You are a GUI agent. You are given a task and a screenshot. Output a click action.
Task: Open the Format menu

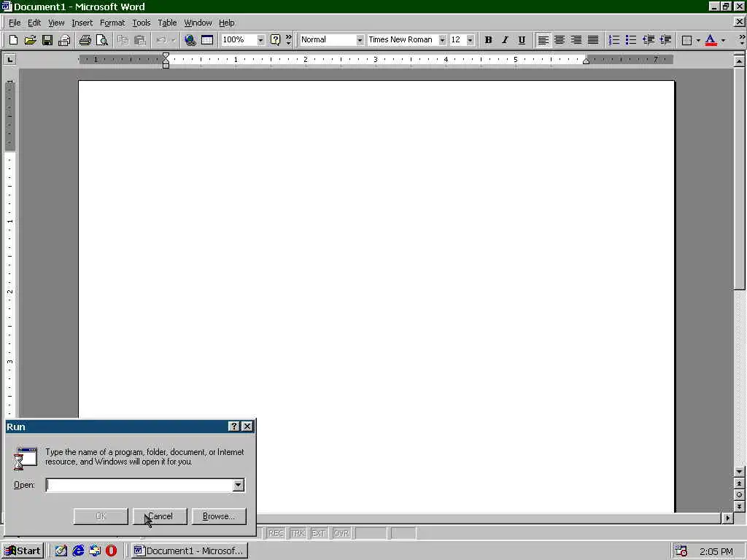coord(112,23)
